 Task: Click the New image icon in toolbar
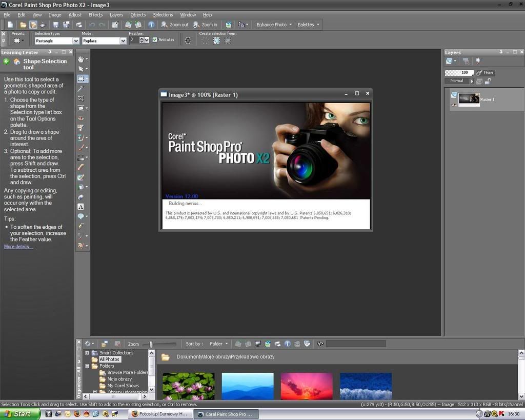10,25
